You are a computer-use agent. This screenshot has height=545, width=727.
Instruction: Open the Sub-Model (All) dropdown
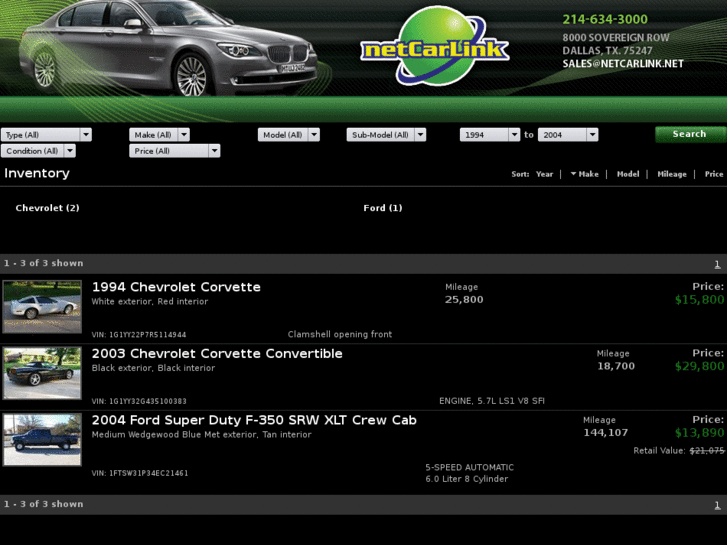point(386,135)
